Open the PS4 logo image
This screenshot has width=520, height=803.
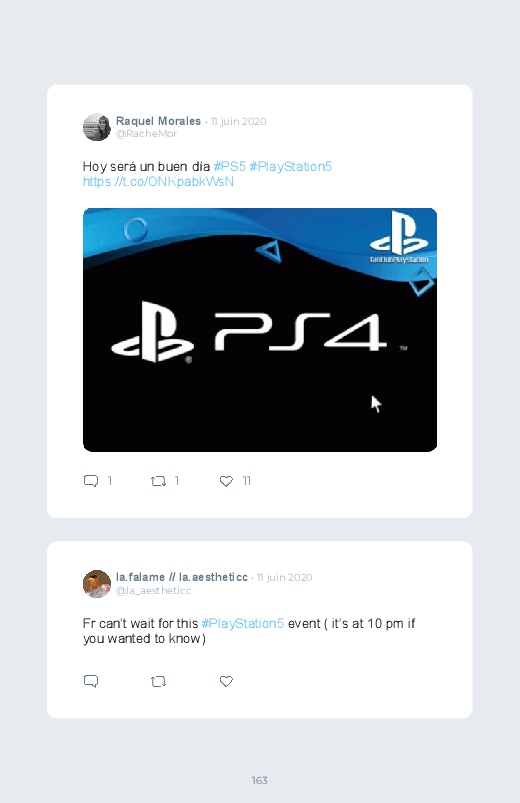point(260,330)
